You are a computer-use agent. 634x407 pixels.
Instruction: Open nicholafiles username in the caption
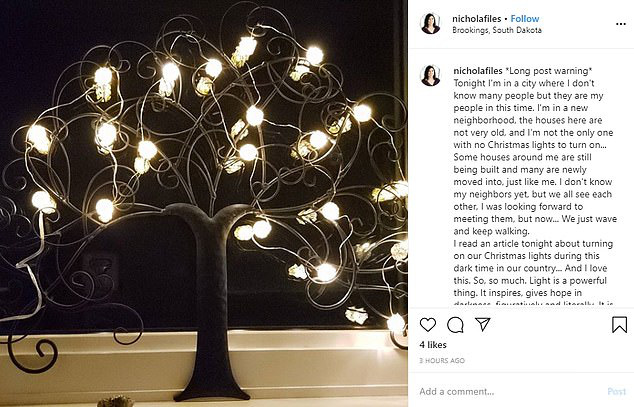(478, 71)
